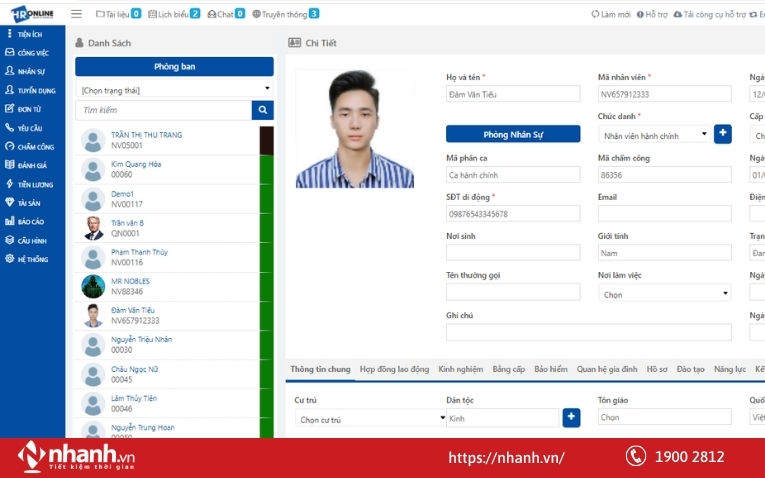
Task: Click plus button beside Dân tộc field
Action: 571,418
